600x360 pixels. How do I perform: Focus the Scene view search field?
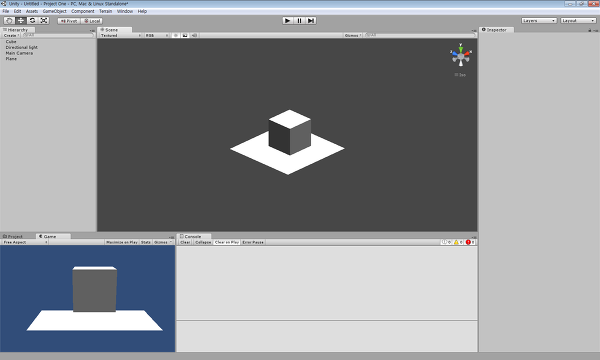coord(420,35)
